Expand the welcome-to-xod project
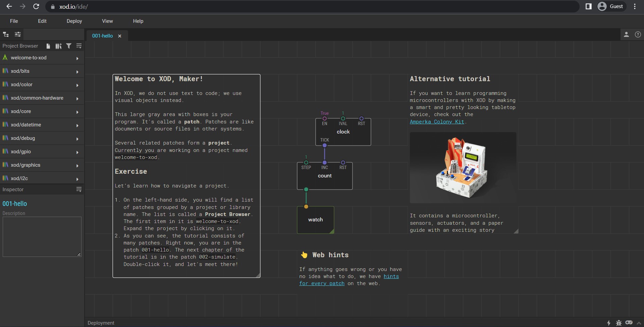644x327 pixels. pos(29,58)
